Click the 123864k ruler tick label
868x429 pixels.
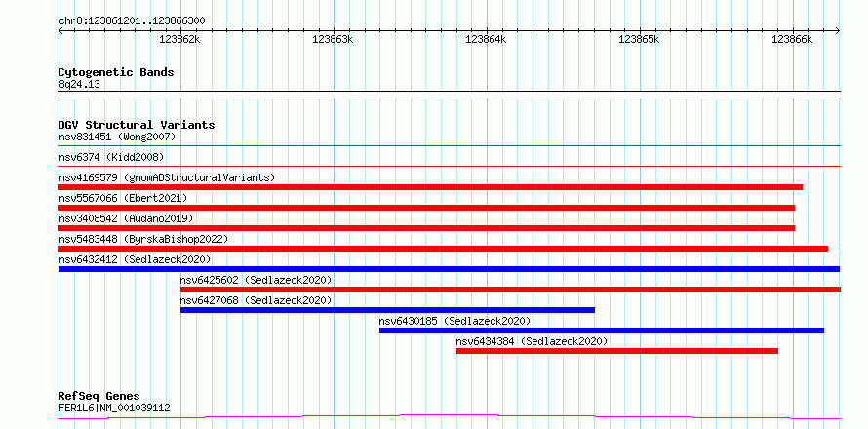pyautogui.click(x=486, y=39)
